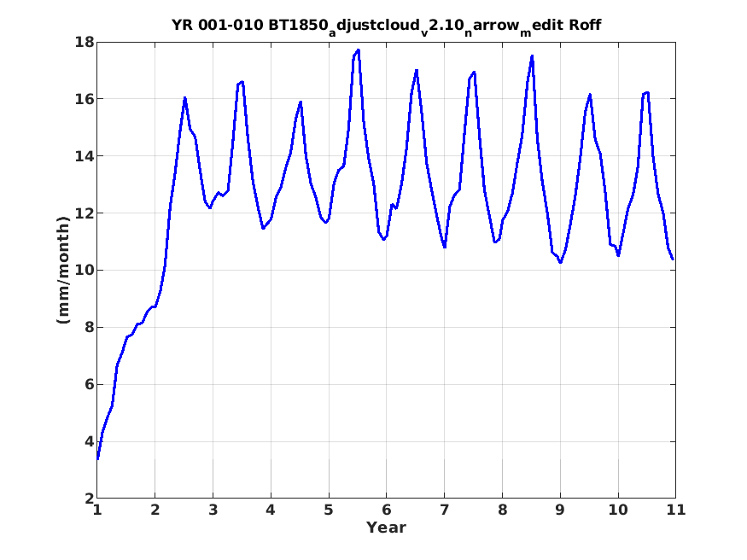Click the x-axis tick label "1"

[97, 510]
